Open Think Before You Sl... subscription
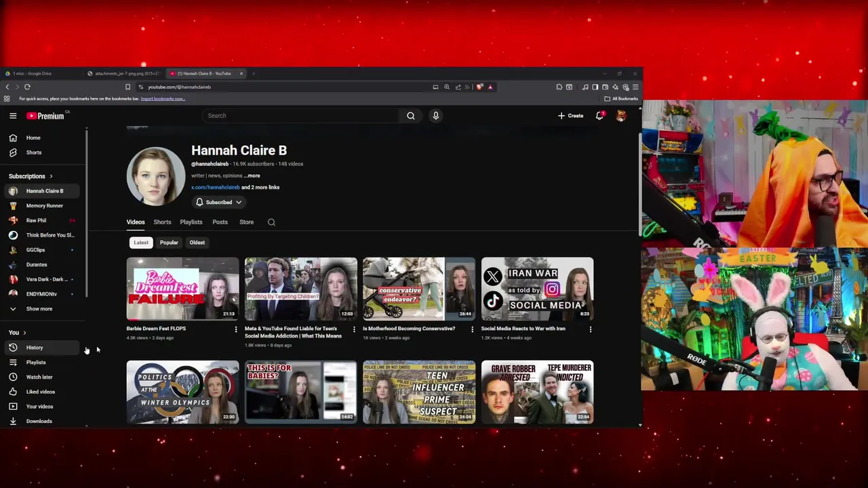This screenshot has height=488, width=868. (x=43, y=235)
